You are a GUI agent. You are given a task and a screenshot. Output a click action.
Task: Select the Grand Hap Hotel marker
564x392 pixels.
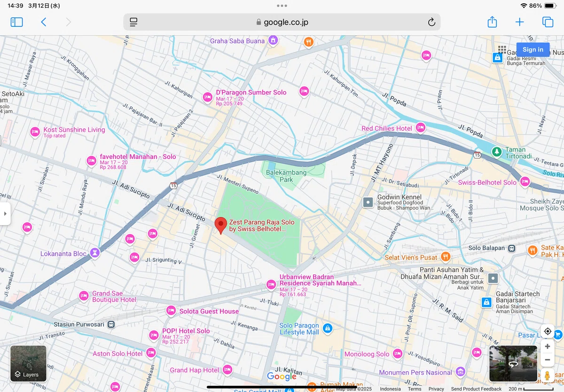227,369
